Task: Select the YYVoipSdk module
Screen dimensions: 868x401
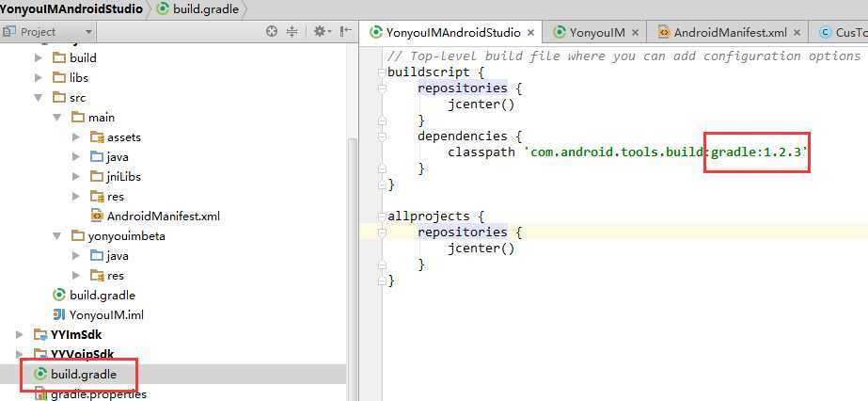Action: click(x=82, y=354)
